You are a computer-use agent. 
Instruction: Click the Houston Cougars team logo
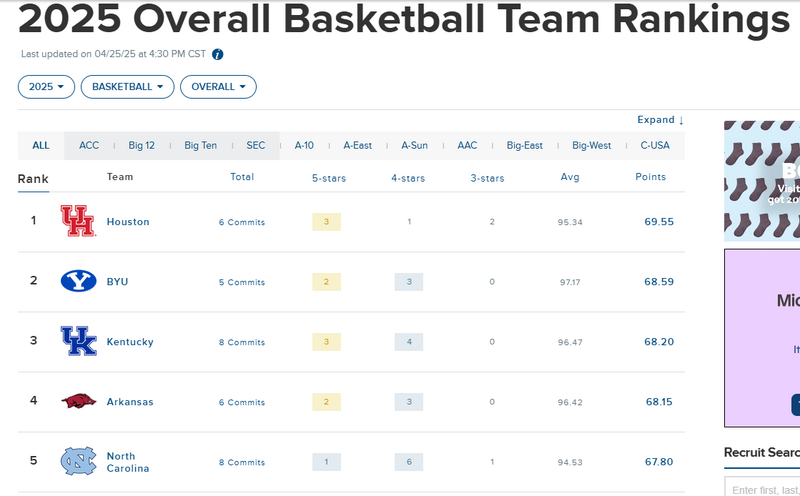coord(78,221)
